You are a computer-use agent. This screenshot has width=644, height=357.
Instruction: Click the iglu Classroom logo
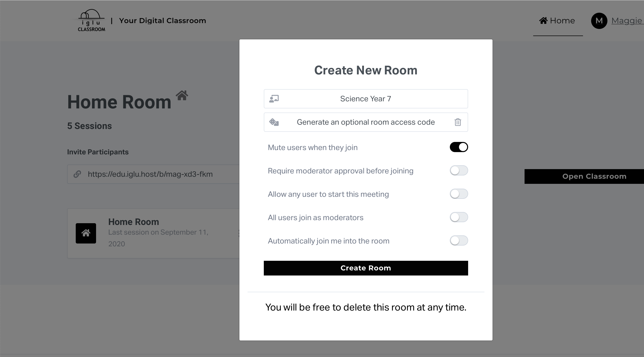click(91, 21)
